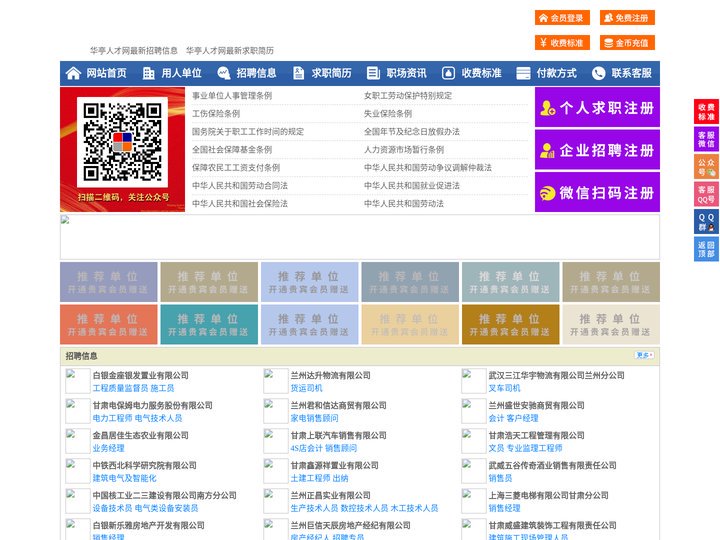Click the teal 推荐单位 tile
This screenshot has width=720, height=540.
click(x=209, y=324)
